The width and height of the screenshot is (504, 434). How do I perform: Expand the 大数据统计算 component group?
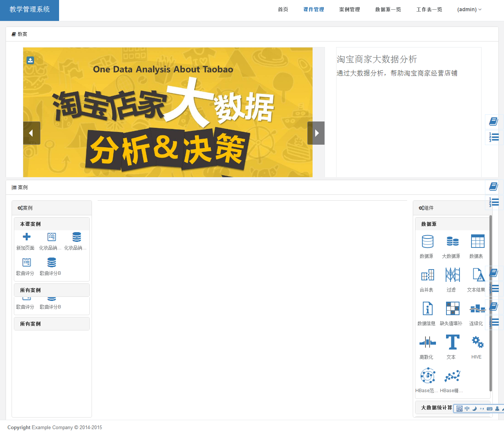click(437, 407)
